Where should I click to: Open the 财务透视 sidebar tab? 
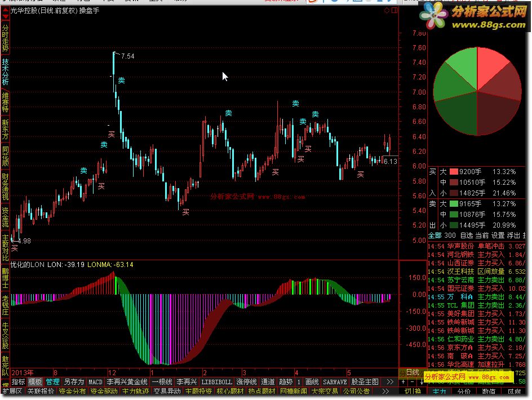(x=5, y=187)
